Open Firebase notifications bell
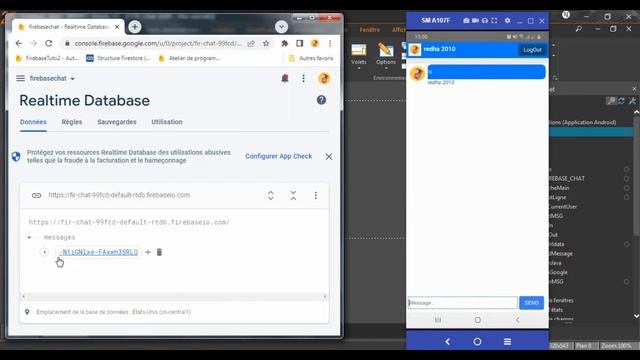640x360 pixels. click(x=285, y=78)
